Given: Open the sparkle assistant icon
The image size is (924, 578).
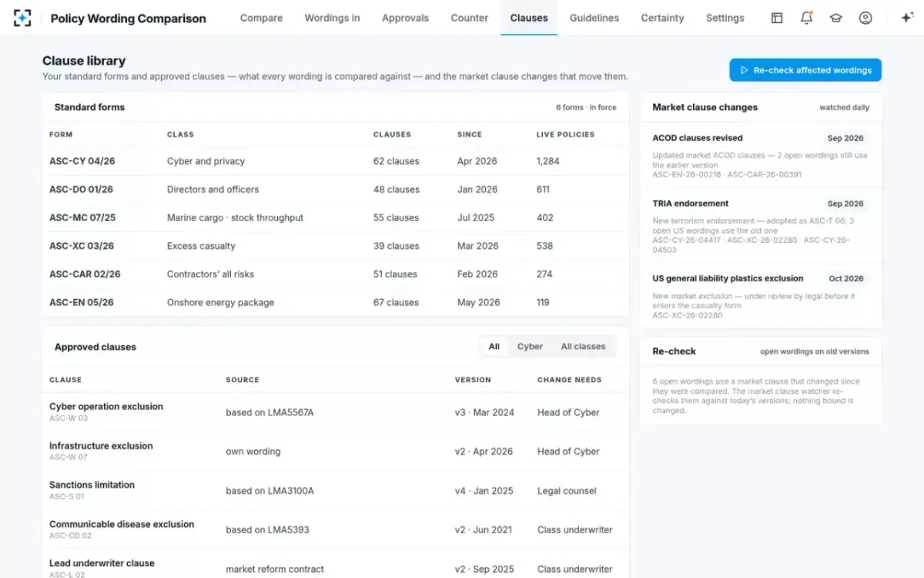Looking at the screenshot, I should 906,18.
